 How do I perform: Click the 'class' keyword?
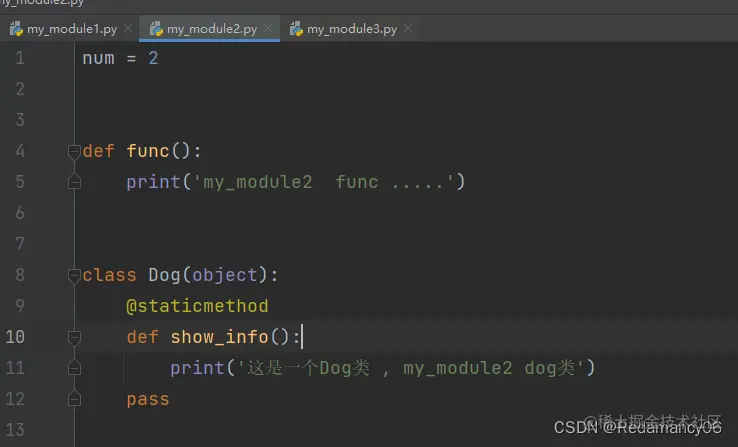pyautogui.click(x=109, y=275)
